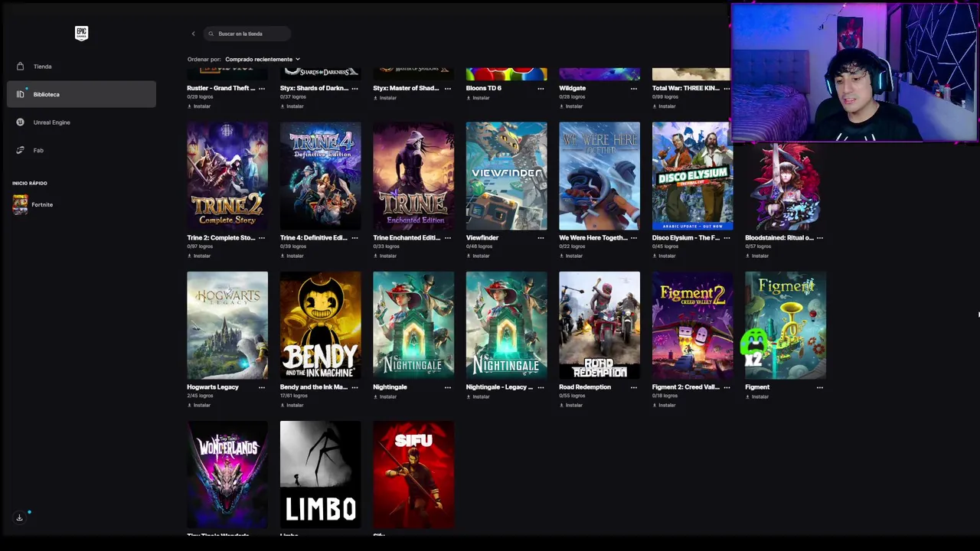Screen dimensions: 980x551
Task: Open options menu for Rustler - Grand Theft
Action: click(261, 88)
